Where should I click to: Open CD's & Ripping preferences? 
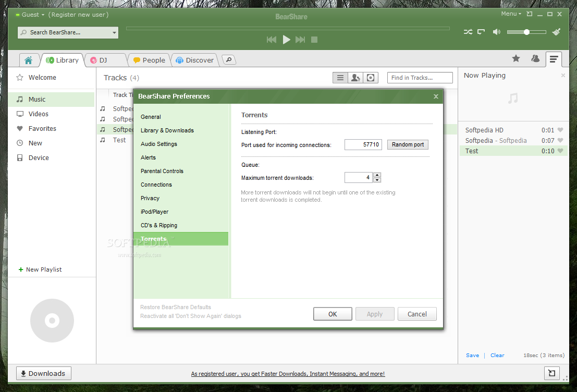coord(158,226)
